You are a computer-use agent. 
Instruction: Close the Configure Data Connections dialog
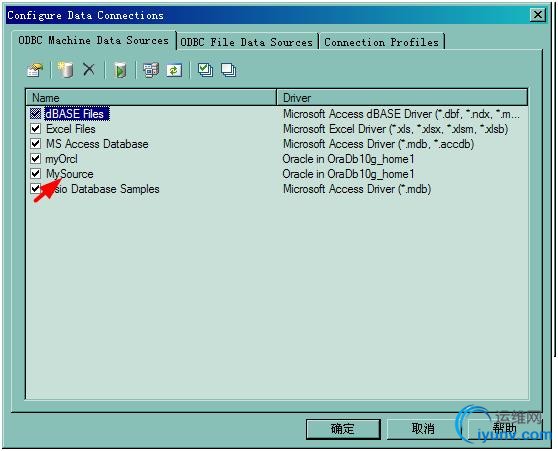pyautogui.click(x=538, y=15)
